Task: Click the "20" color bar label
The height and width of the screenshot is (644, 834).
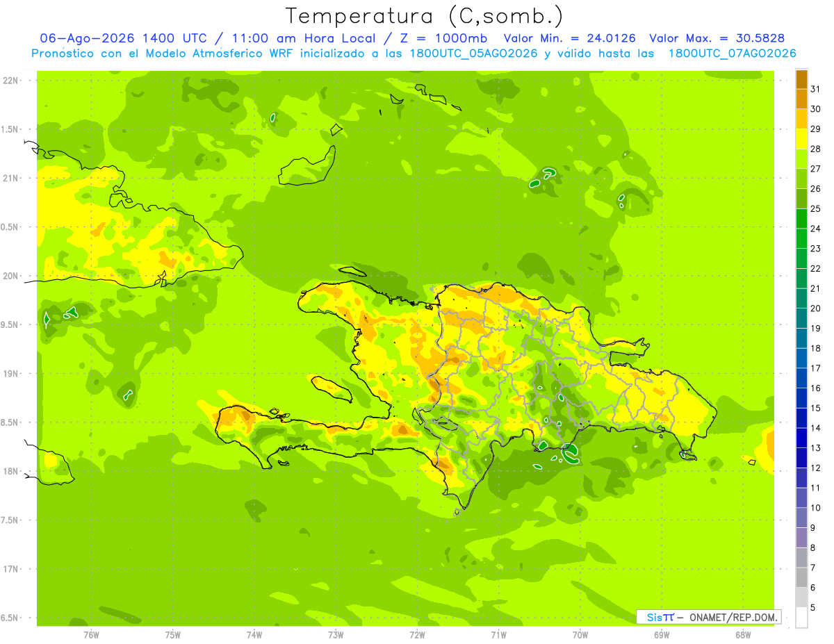Action: (815, 308)
